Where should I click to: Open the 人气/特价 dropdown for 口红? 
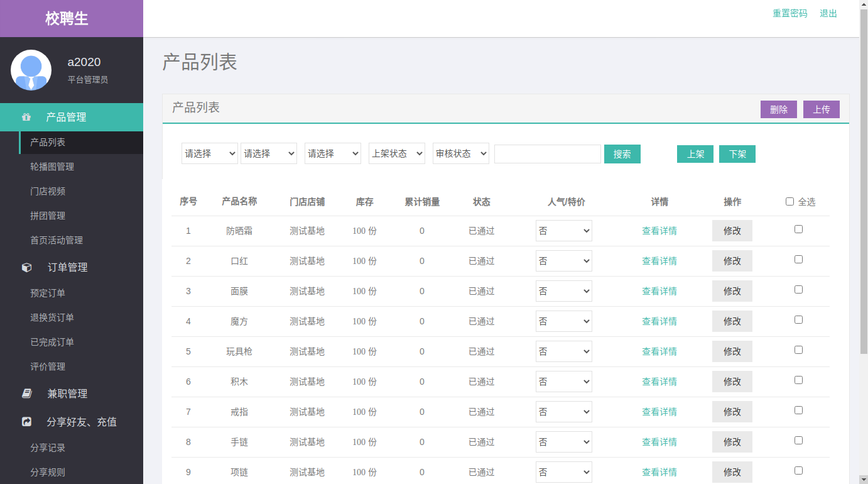point(563,261)
